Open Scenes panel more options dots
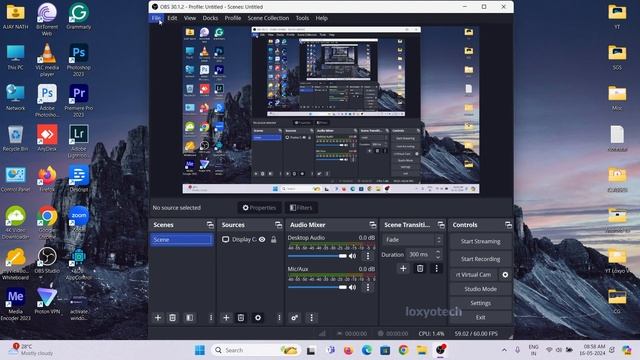This screenshot has width=640, height=360. pyautogui.click(x=211, y=318)
